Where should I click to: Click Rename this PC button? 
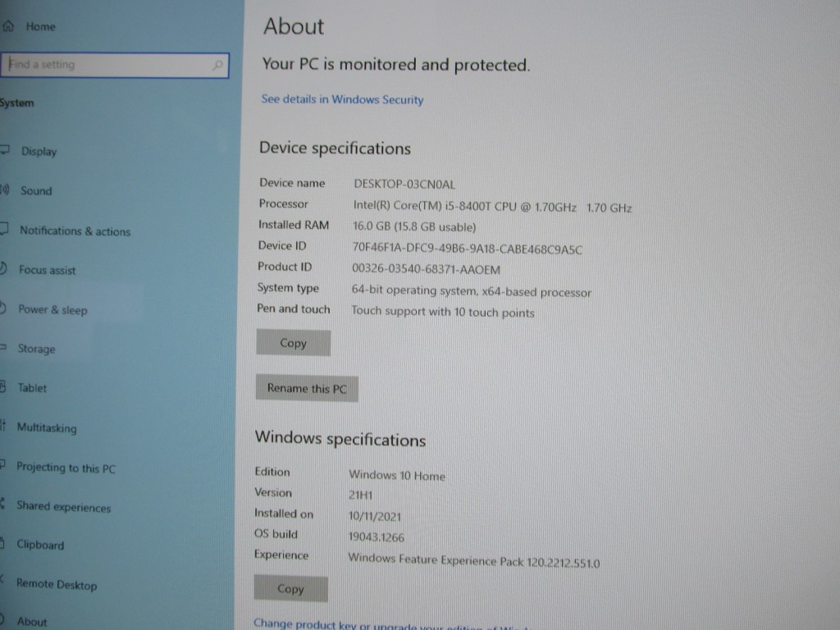click(307, 388)
